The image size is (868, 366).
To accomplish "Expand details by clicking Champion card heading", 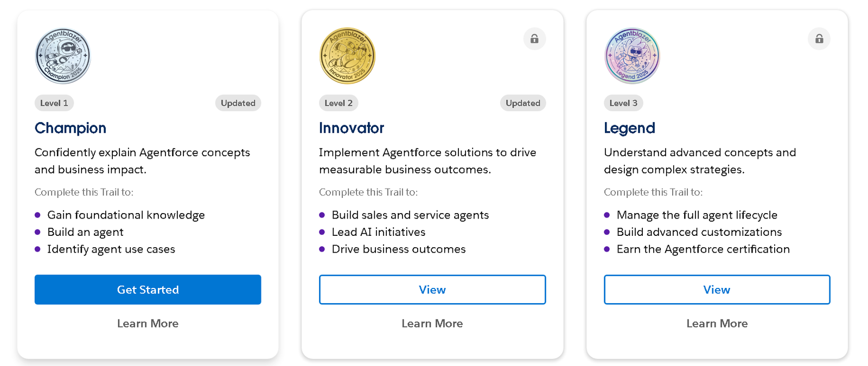I will click(x=71, y=128).
